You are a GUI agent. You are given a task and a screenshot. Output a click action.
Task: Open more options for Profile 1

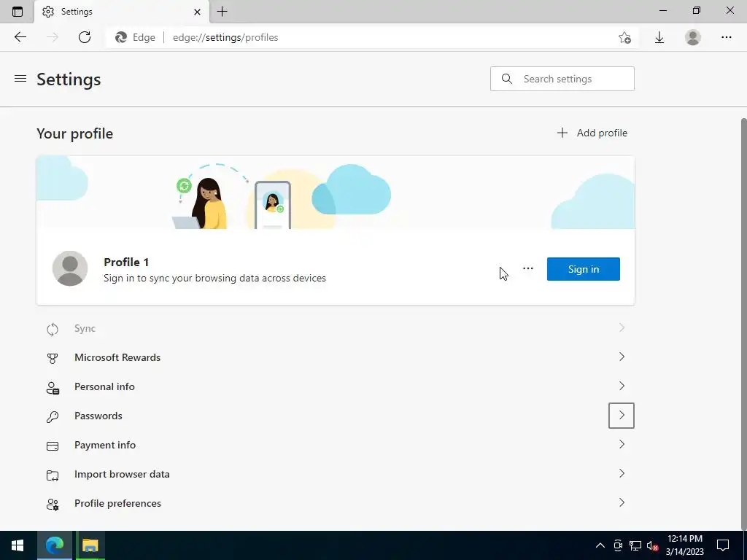(528, 268)
